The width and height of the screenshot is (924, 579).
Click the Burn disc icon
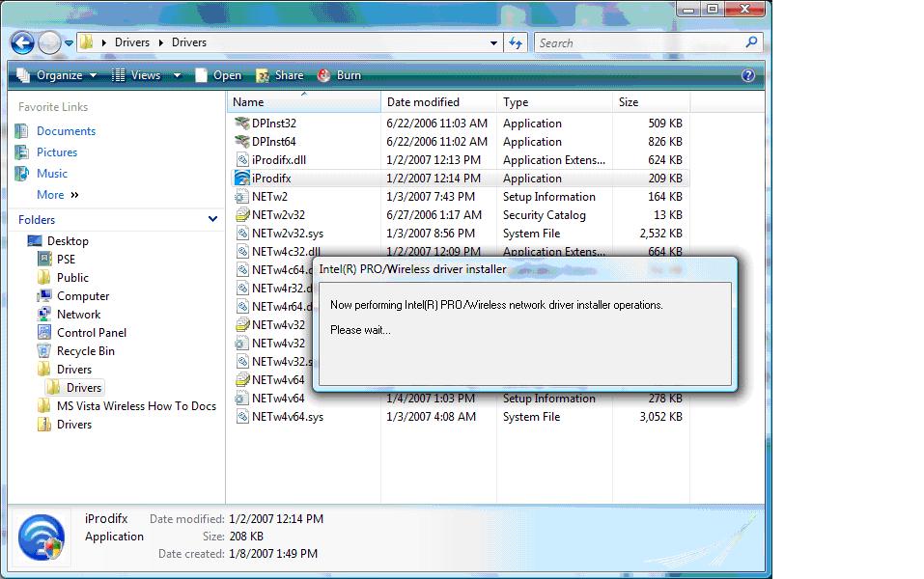point(323,75)
